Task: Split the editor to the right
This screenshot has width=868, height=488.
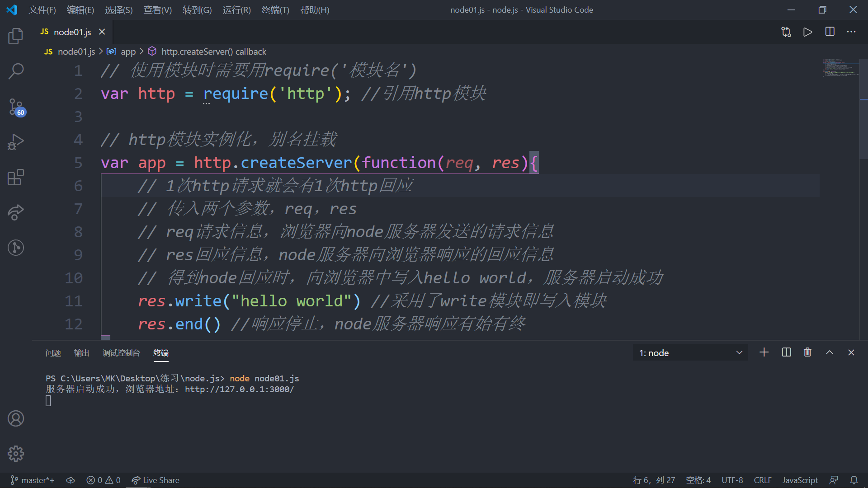Action: [x=830, y=32]
